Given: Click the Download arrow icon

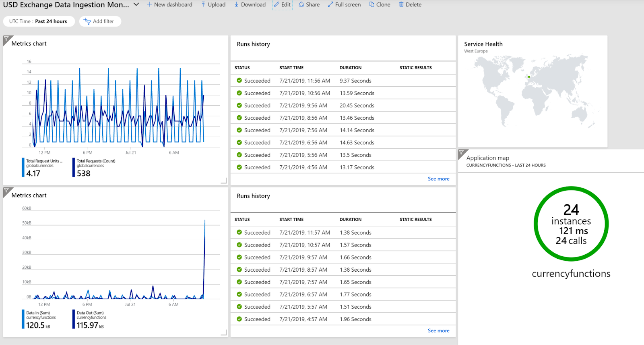Looking at the screenshot, I should click(x=237, y=5).
